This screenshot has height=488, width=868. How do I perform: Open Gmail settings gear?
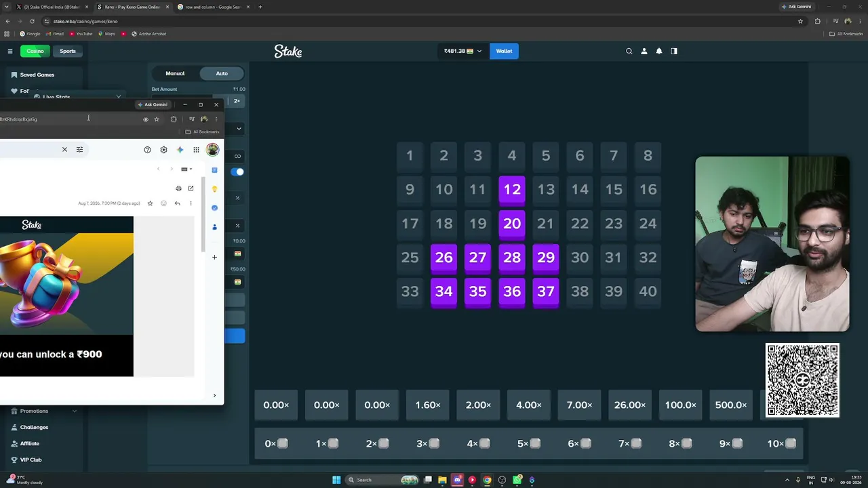tap(163, 150)
